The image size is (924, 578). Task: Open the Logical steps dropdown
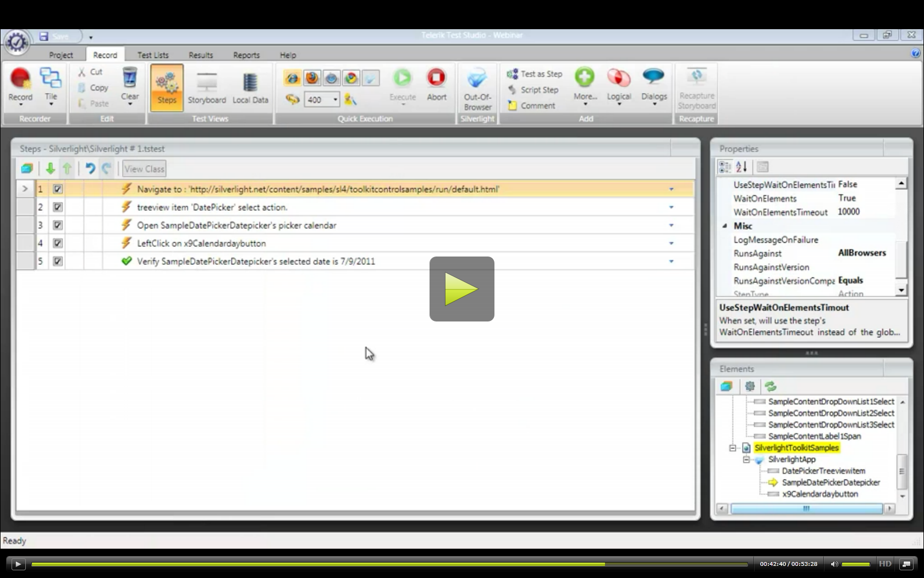619,85
